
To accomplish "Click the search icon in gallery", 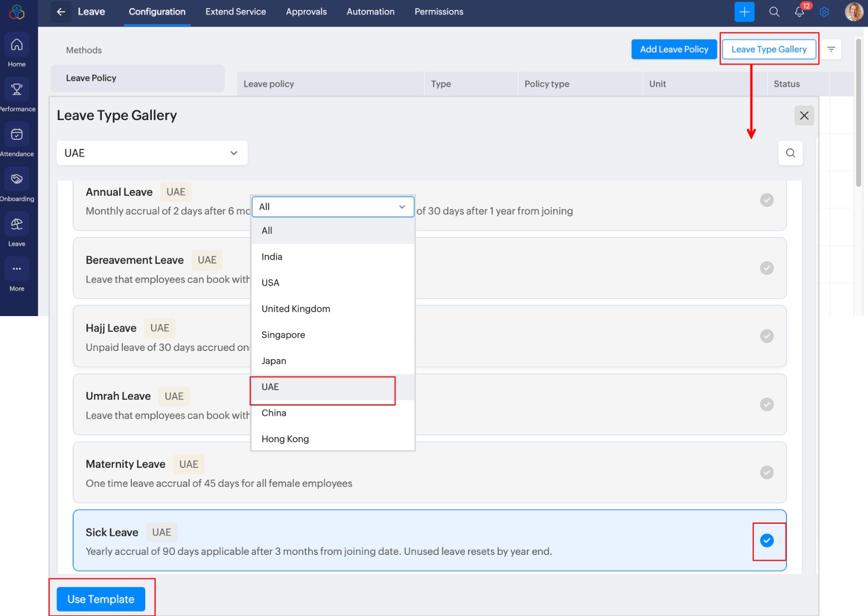I will (790, 153).
